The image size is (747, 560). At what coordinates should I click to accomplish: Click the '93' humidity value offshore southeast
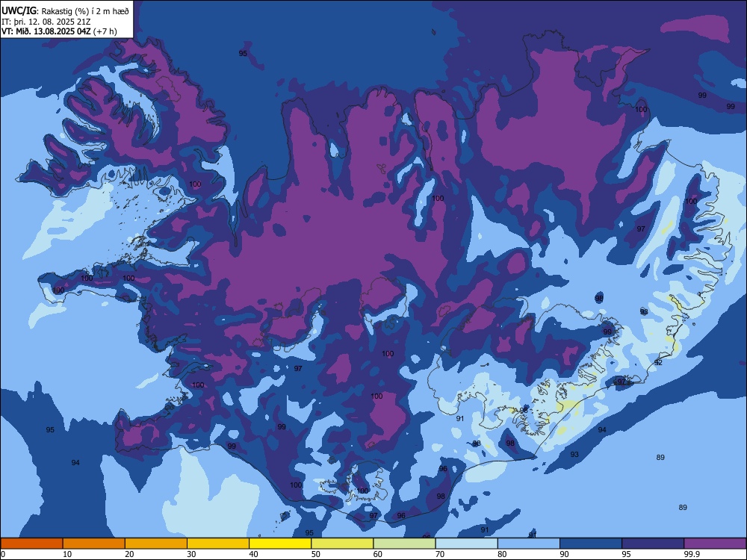574,454
